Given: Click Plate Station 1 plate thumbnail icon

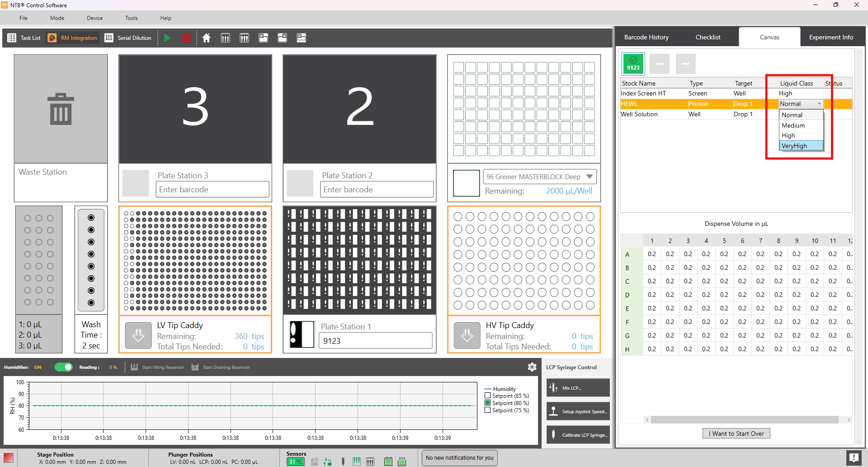Looking at the screenshot, I should click(302, 334).
